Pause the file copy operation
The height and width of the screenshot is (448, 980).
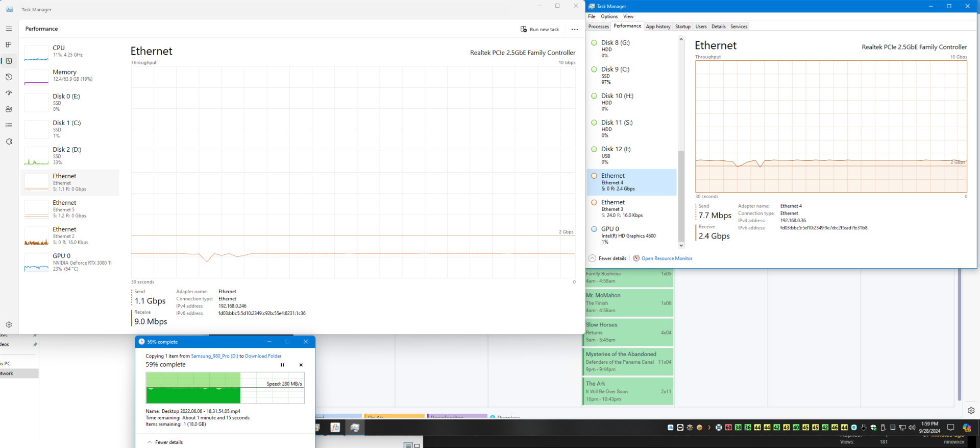click(282, 365)
